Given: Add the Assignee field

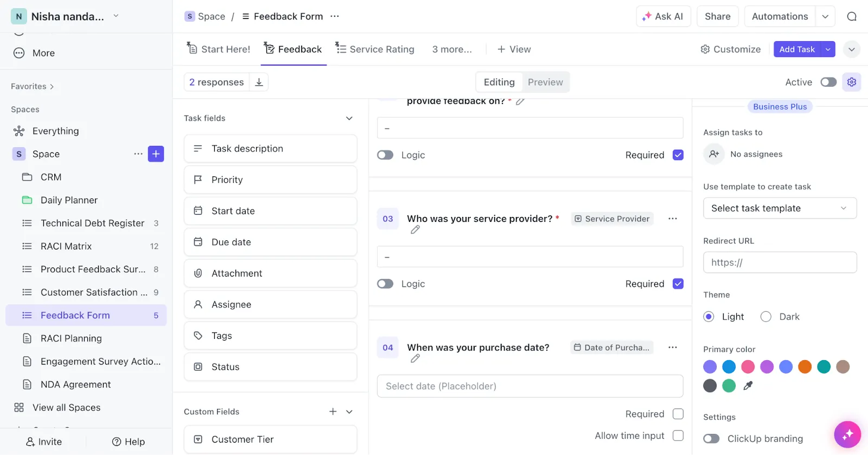Looking at the screenshot, I should [270, 304].
